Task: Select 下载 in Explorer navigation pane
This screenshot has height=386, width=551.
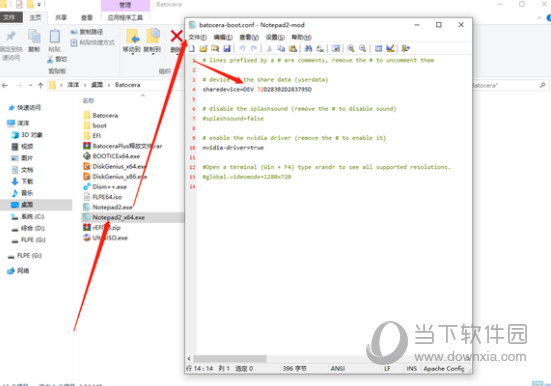Action: click(22, 181)
